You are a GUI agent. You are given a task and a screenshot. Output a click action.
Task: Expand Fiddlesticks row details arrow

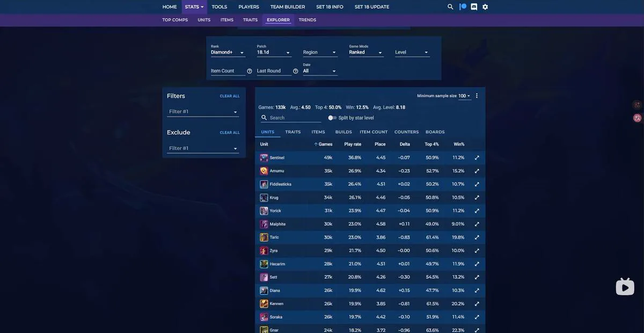[x=477, y=184]
